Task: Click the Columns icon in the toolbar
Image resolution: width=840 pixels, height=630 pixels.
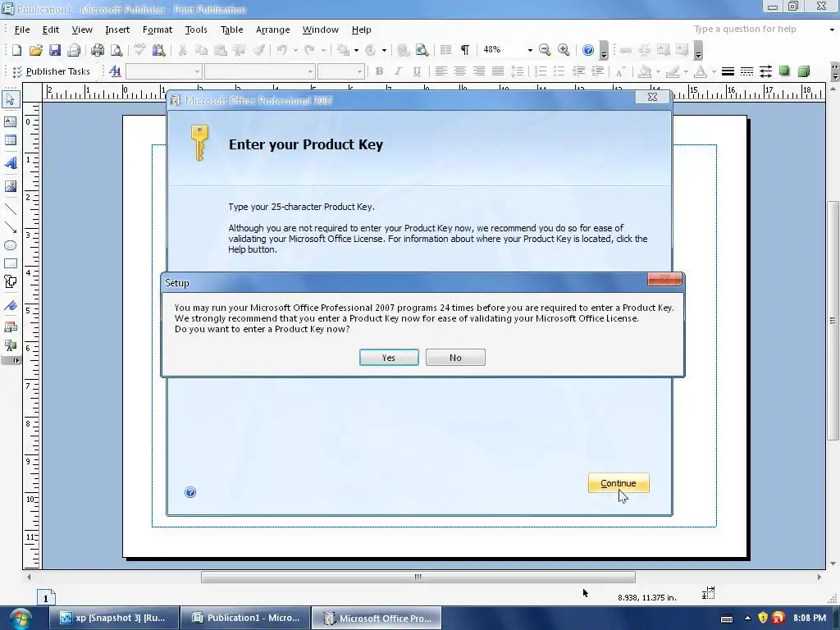Action: (x=445, y=50)
